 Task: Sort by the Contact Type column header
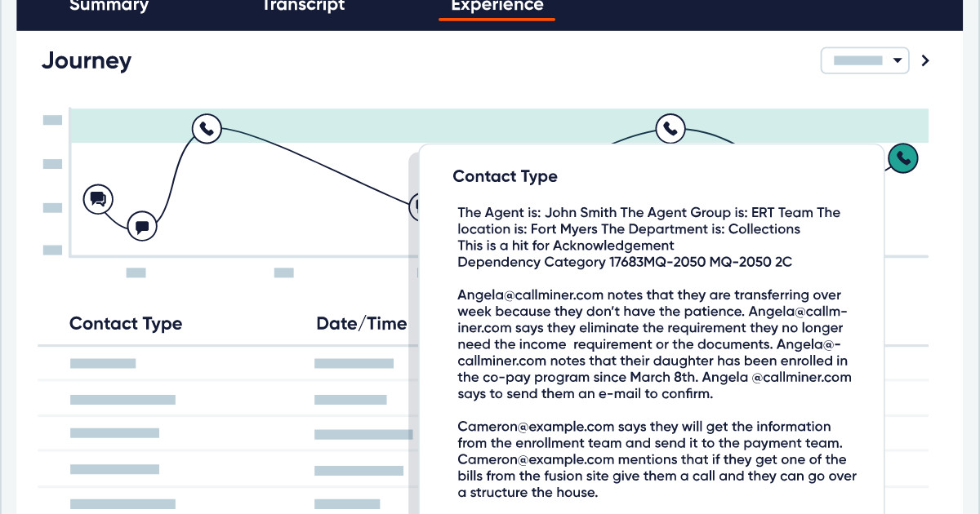pos(126,323)
